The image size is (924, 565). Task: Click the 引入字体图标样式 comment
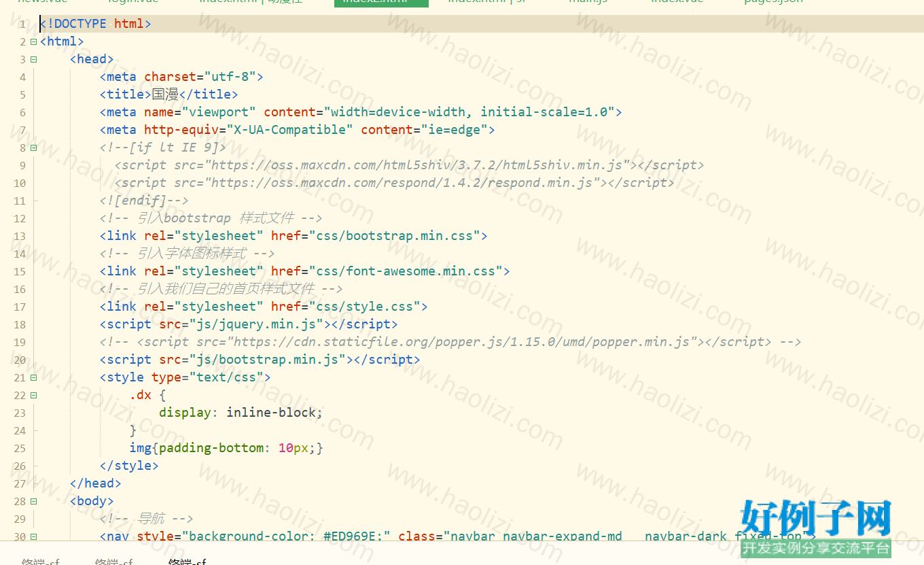point(188,254)
